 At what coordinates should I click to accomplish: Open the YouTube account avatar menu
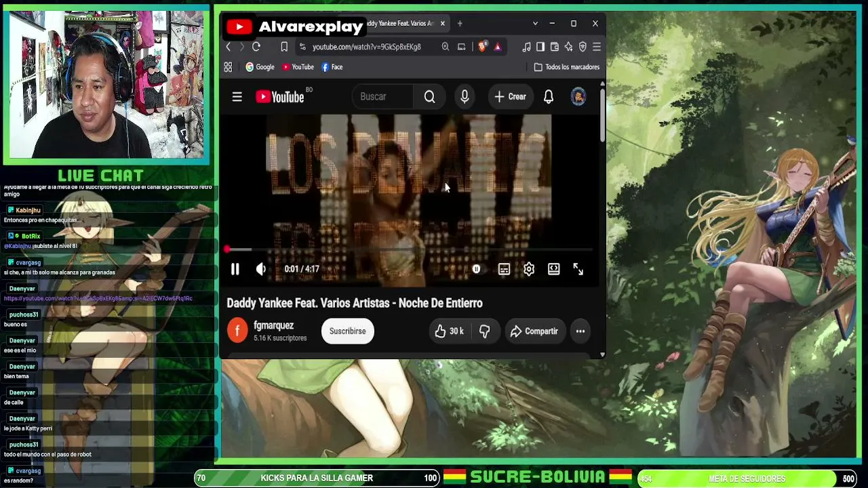578,97
